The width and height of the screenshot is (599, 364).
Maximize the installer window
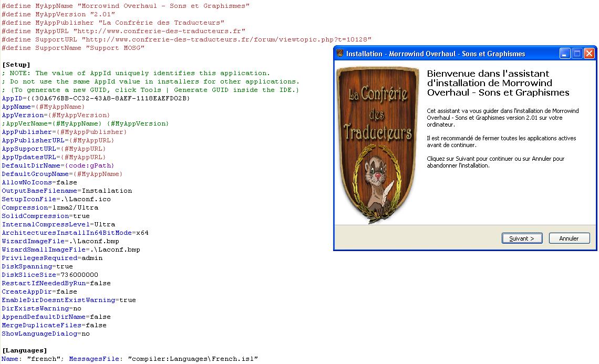tap(577, 54)
